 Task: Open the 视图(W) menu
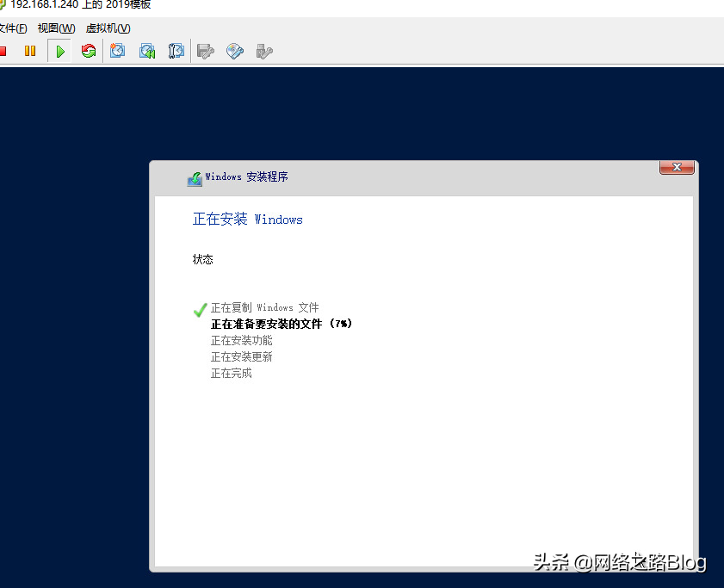coord(56,28)
